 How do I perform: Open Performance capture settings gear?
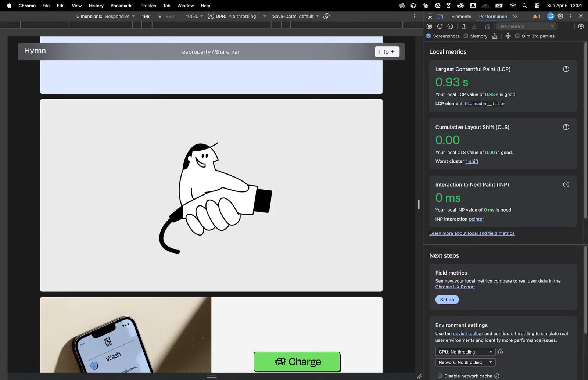[x=581, y=26]
